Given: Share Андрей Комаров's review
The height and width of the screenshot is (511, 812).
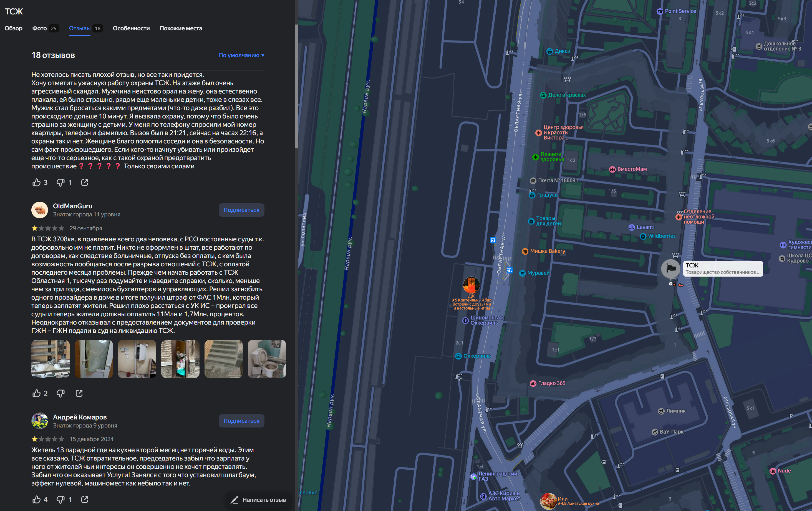Looking at the screenshot, I should pos(85,499).
